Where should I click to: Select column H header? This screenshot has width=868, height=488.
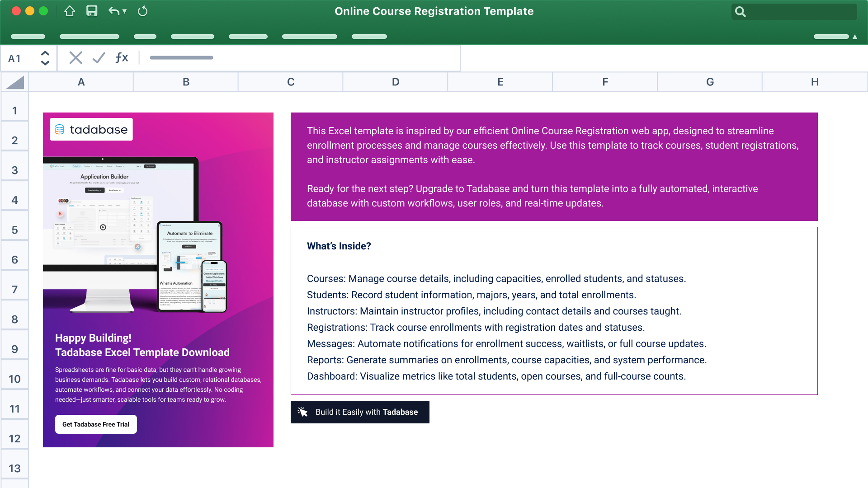pos(815,82)
